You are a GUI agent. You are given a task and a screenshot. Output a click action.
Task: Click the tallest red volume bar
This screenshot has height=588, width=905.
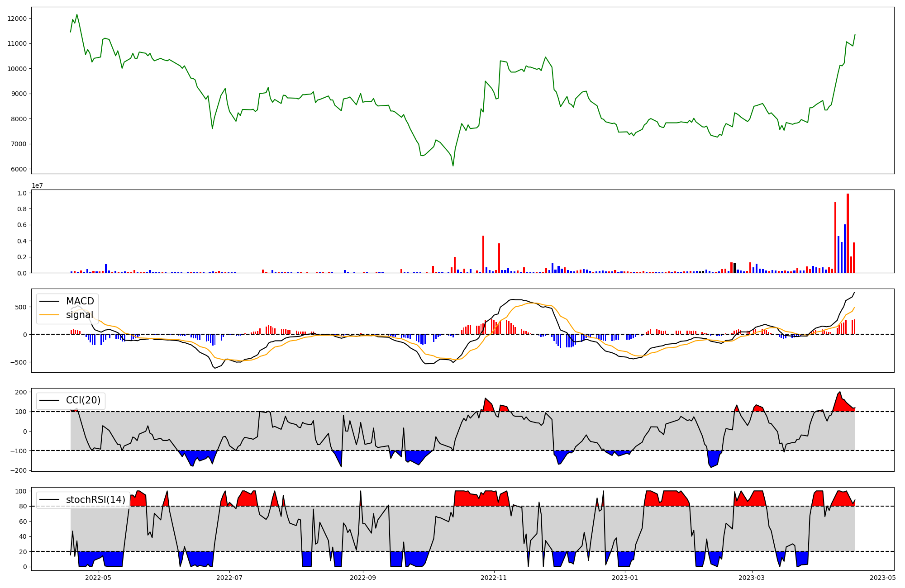(x=848, y=233)
